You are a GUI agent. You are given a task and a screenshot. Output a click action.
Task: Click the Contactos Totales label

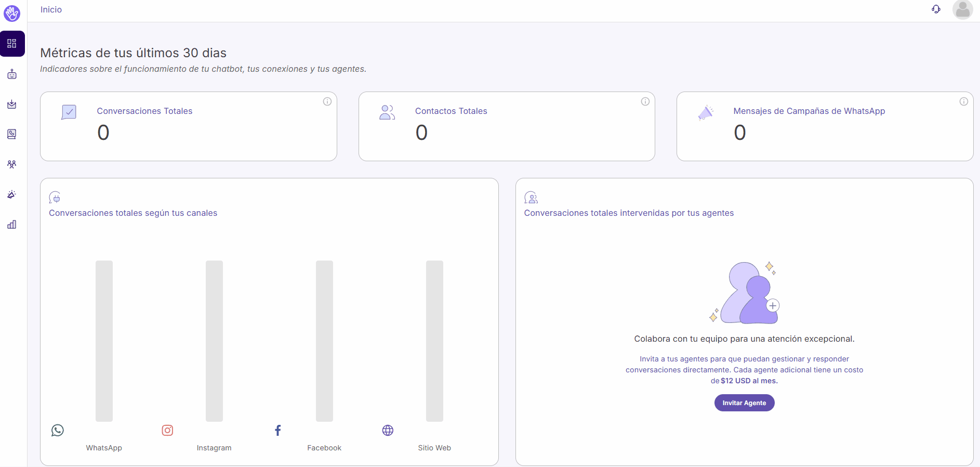pyautogui.click(x=451, y=111)
